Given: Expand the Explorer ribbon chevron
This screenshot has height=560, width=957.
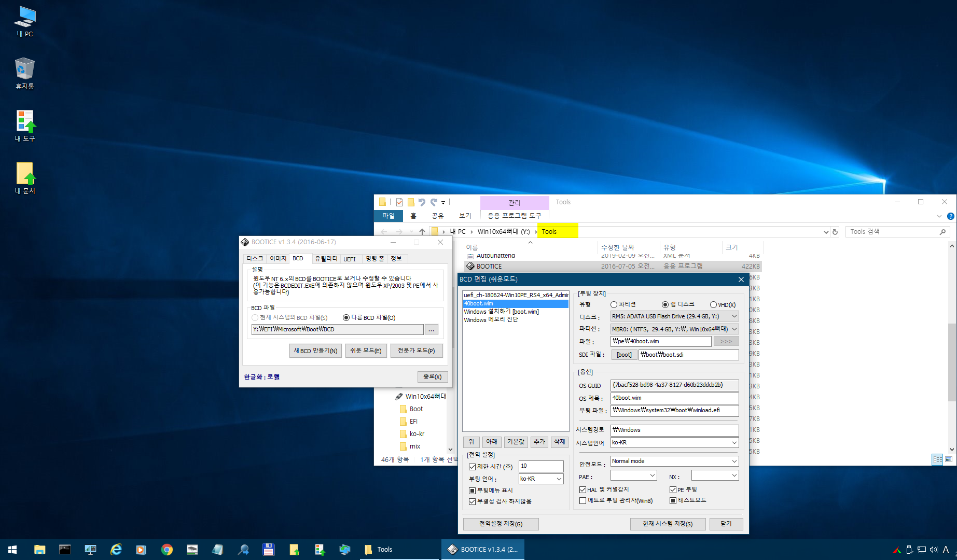Looking at the screenshot, I should coord(939,216).
